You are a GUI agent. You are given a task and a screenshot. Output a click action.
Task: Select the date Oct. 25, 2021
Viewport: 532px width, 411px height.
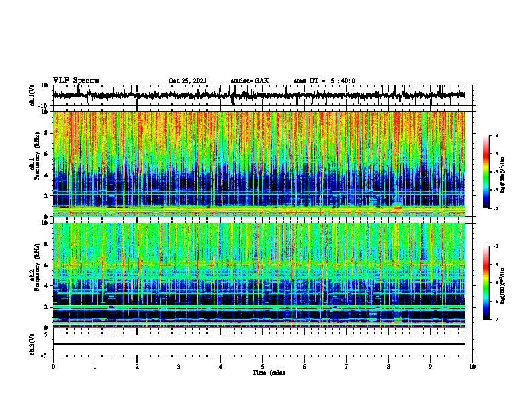(187, 81)
